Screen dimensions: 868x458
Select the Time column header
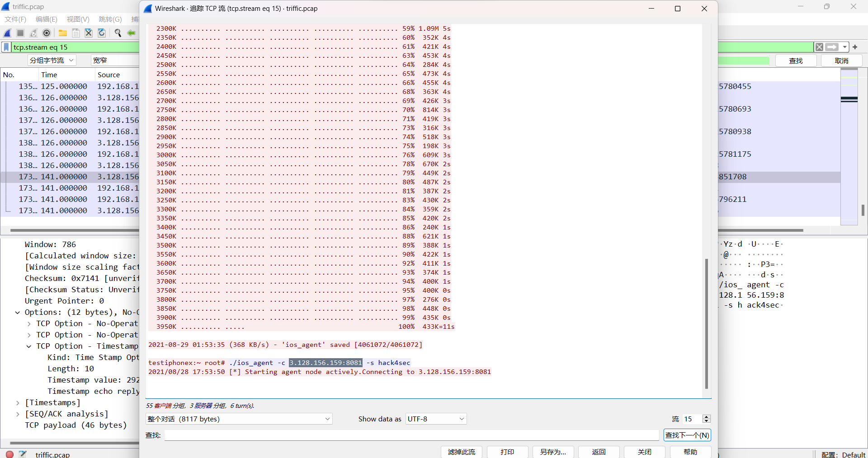66,75
